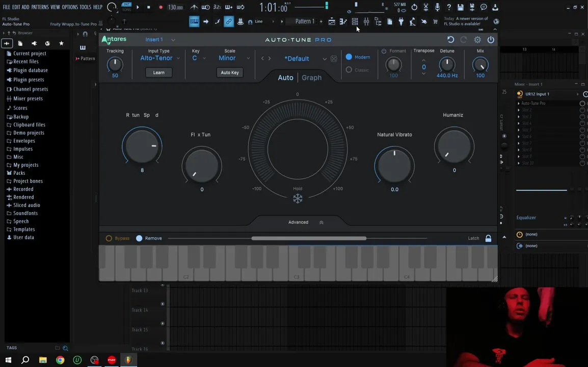
Task: Go to previous preset arrow
Action: (x=262, y=59)
